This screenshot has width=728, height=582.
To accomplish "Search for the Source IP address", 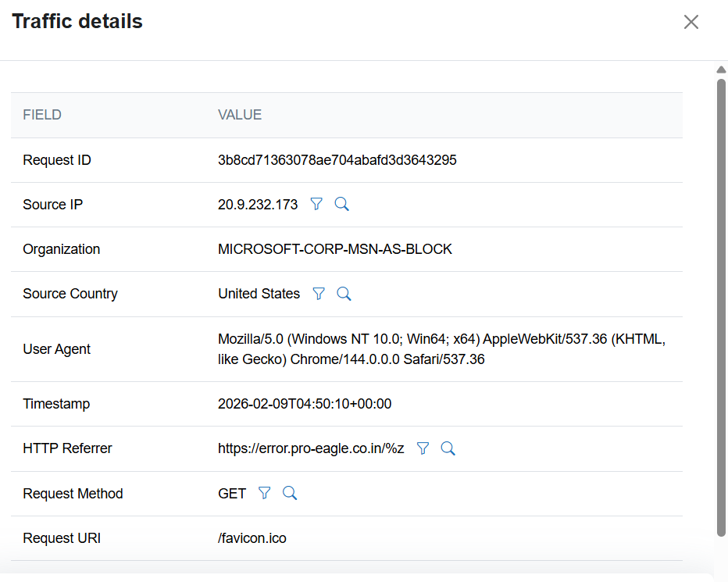I will (x=341, y=205).
